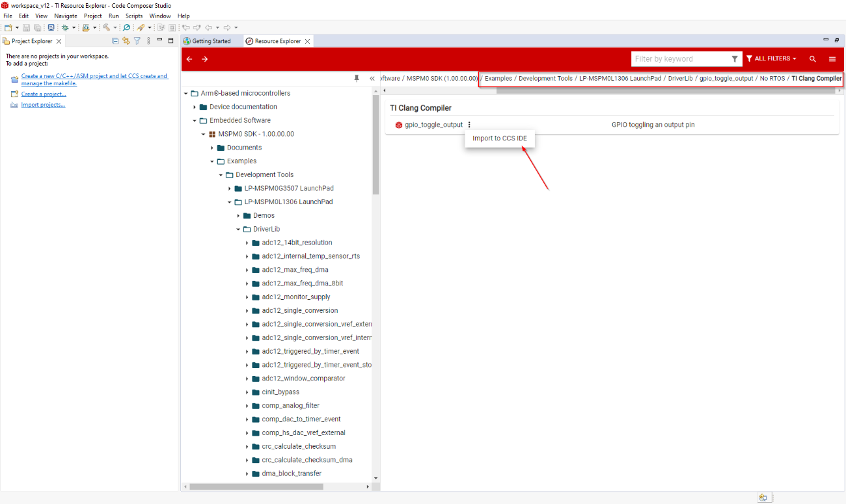The width and height of the screenshot is (846, 504).
Task: Open three-dot menu beside gpio_toggle_output
Action: pyautogui.click(x=469, y=125)
